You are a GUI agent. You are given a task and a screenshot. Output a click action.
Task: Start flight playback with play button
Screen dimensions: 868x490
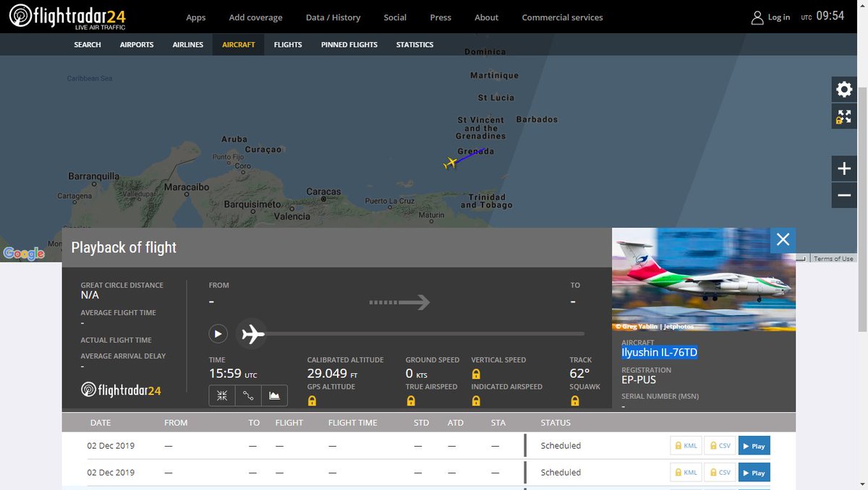coord(218,334)
